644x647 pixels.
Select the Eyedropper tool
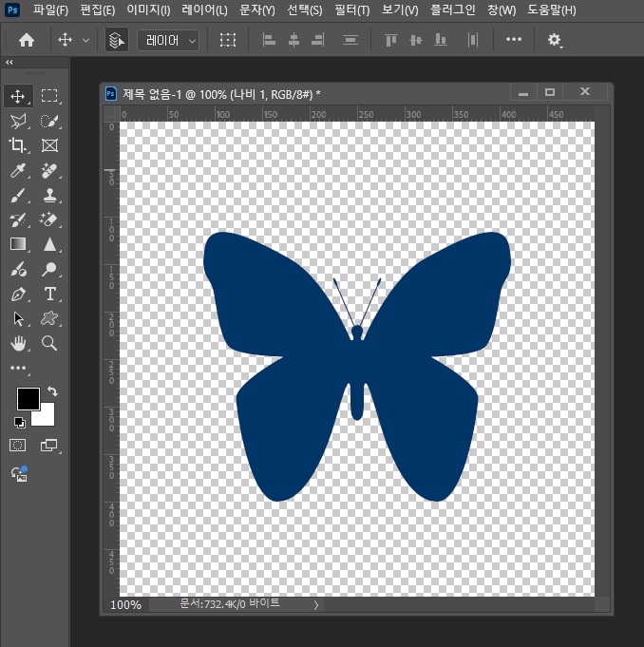[18, 170]
